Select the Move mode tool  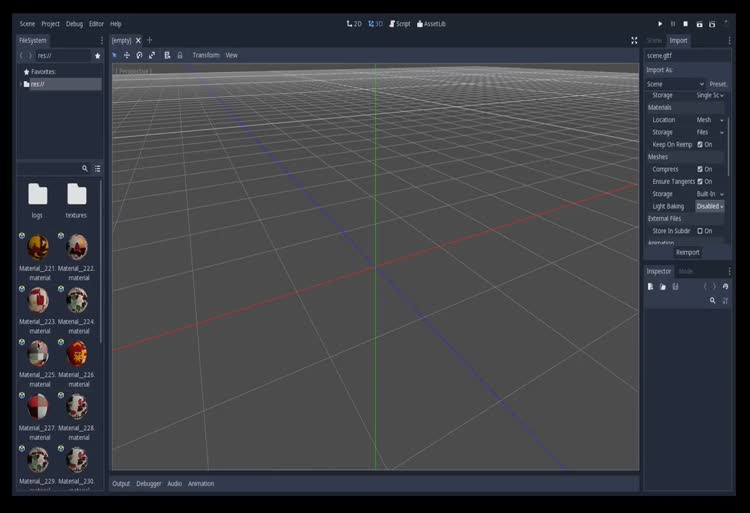coord(127,55)
